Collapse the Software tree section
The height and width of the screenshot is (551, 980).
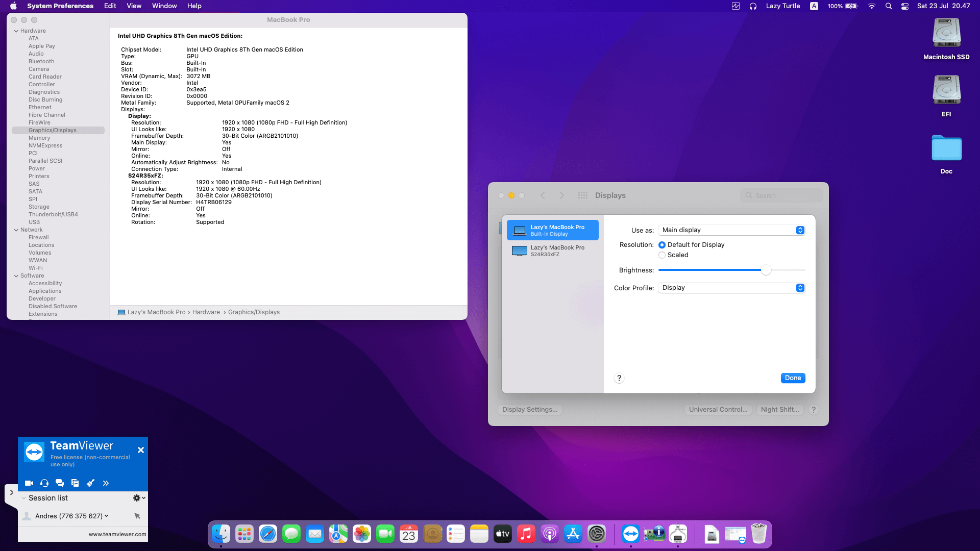pos(16,275)
